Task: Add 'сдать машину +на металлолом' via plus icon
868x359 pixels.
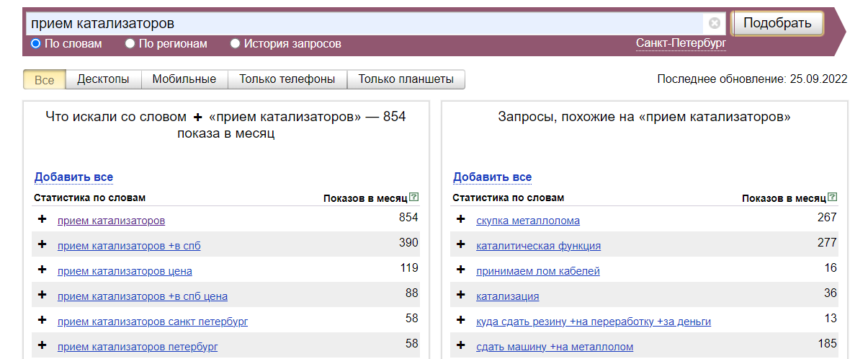Action: coord(461,345)
